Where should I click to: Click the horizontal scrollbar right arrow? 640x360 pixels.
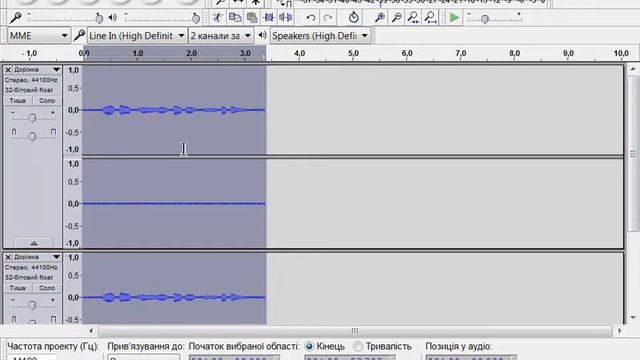tap(620, 331)
